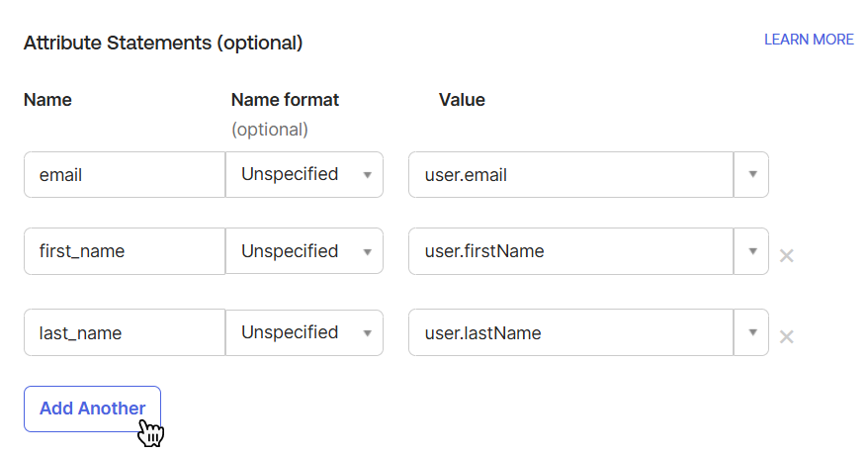Open the user.lastName value dropdown arrow
The height and width of the screenshot is (455, 868).
click(751, 333)
